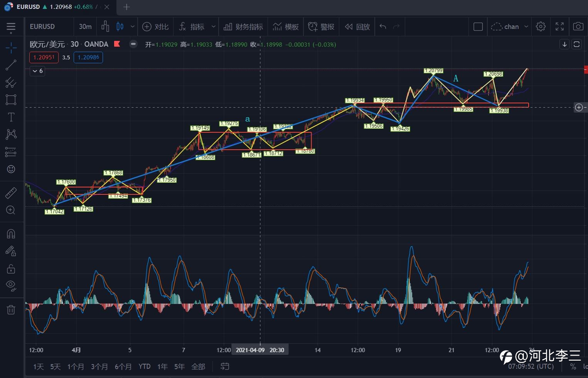
Task: Select the text annotation tool
Action: pos(11,117)
